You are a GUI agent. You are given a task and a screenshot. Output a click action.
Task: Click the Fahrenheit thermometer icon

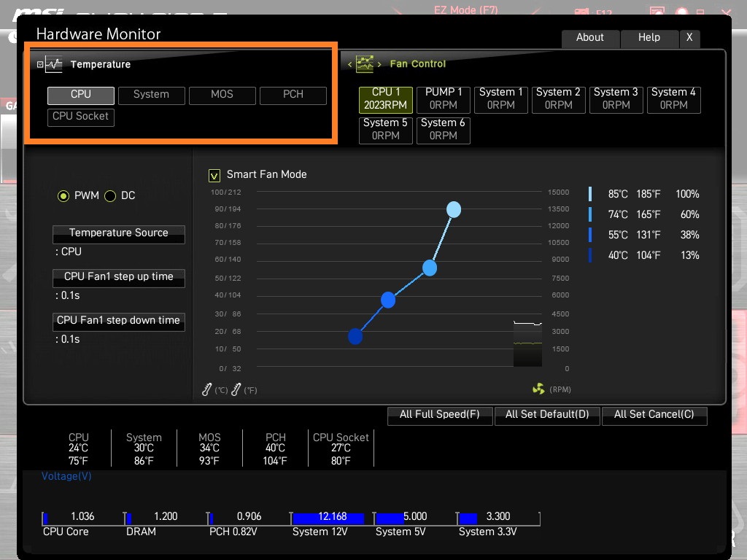(x=236, y=389)
